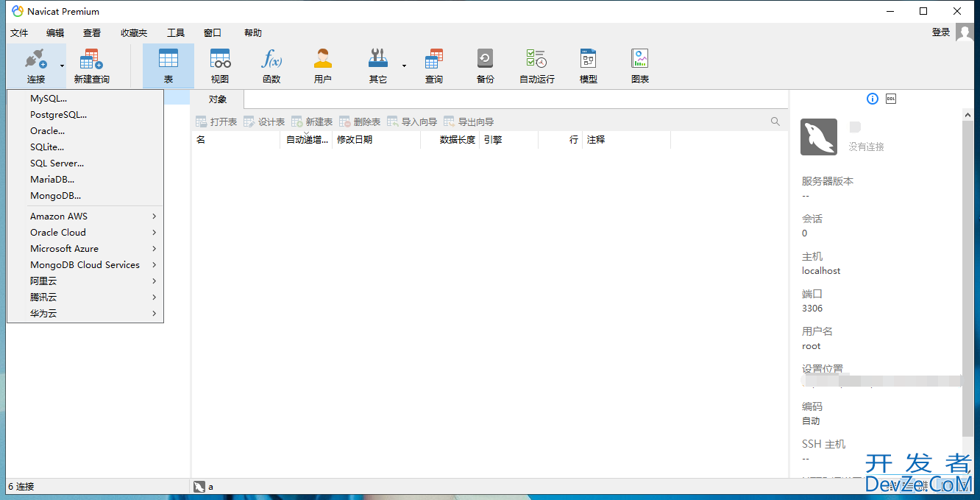Image resolution: width=980 pixels, height=500 pixels.
Task: Select PostgreSQL... connection entry
Action: 58,115
